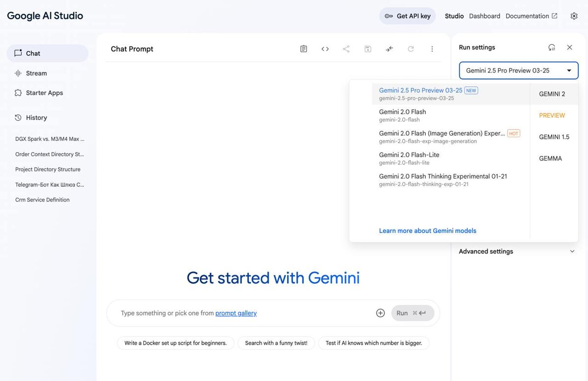Click the Starter Apps puzzle icon in sidebar
This screenshot has width=588, height=381.
click(x=18, y=93)
